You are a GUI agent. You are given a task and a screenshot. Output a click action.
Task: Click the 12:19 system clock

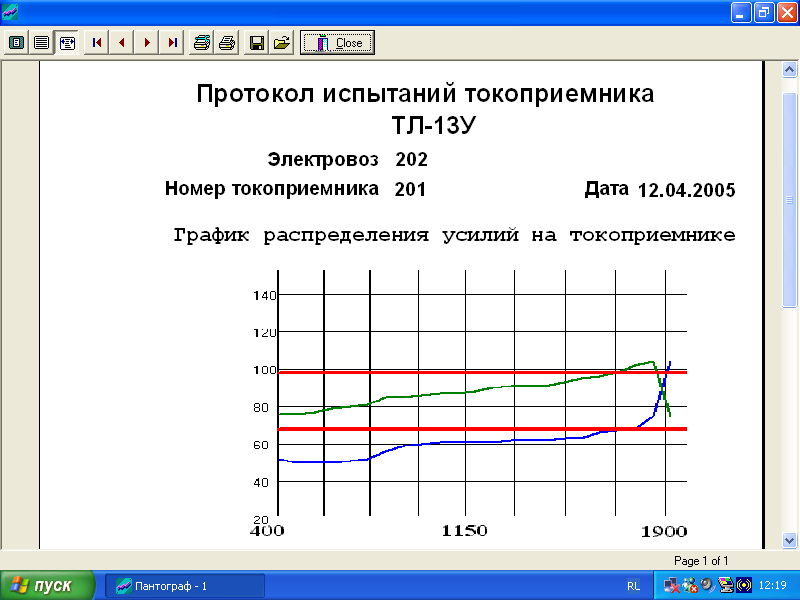pyautogui.click(x=772, y=586)
